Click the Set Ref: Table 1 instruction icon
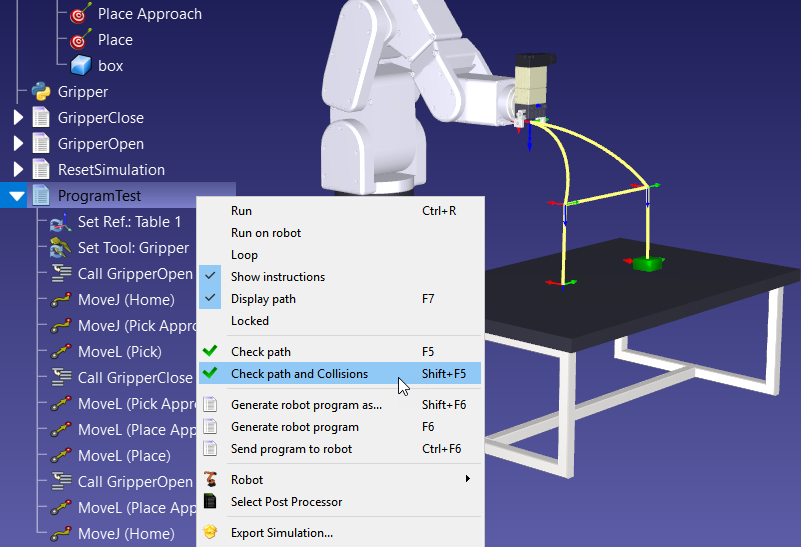 (x=61, y=222)
